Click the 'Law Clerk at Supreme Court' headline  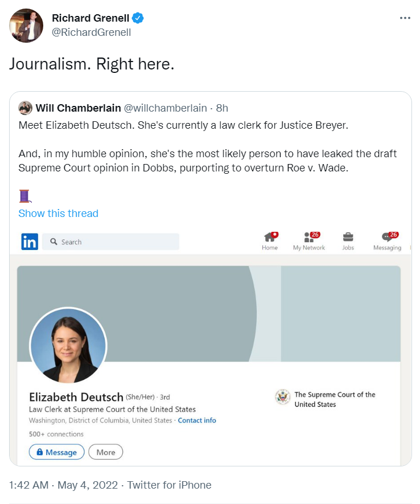point(112,409)
